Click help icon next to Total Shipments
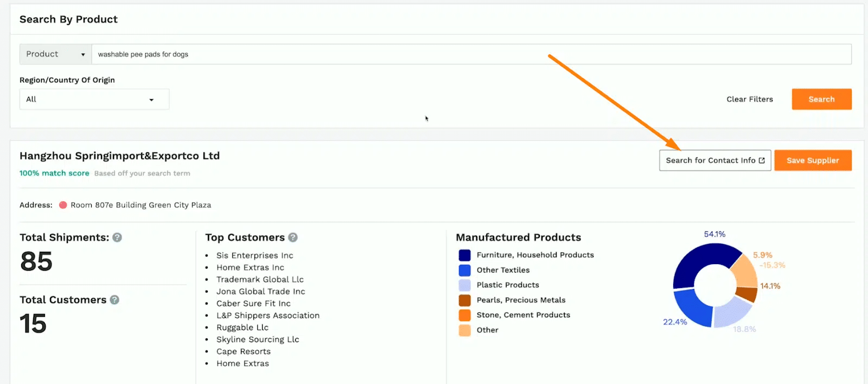The width and height of the screenshot is (868, 384). [117, 238]
